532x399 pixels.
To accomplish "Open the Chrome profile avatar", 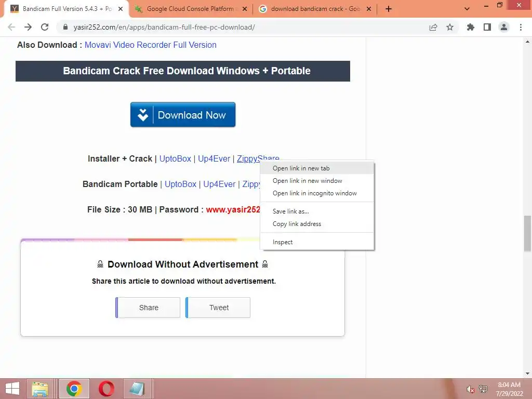I will coord(504,27).
